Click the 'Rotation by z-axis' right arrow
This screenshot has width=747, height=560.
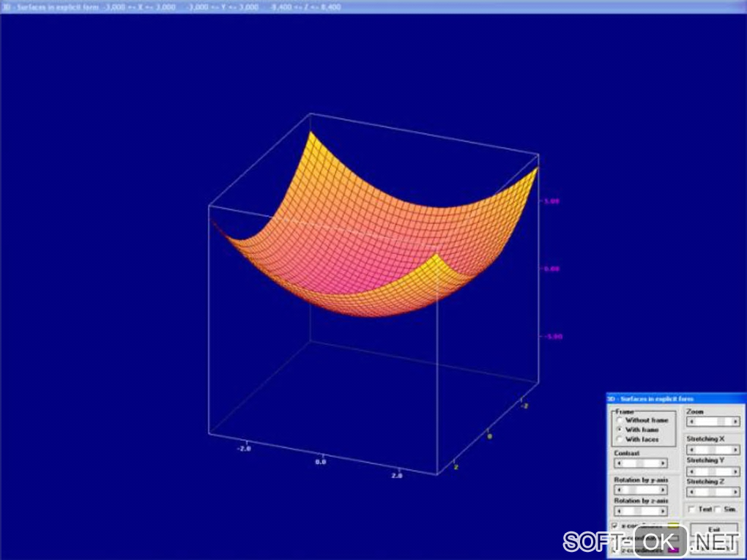[x=663, y=511]
